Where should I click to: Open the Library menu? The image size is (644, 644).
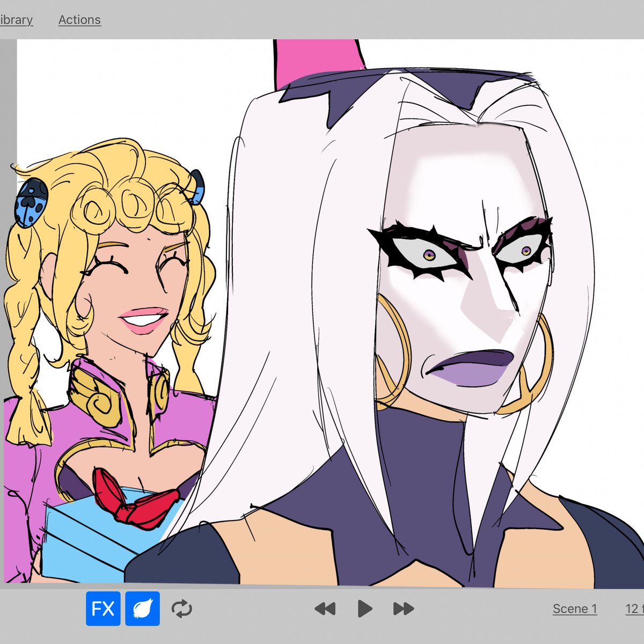(16, 20)
